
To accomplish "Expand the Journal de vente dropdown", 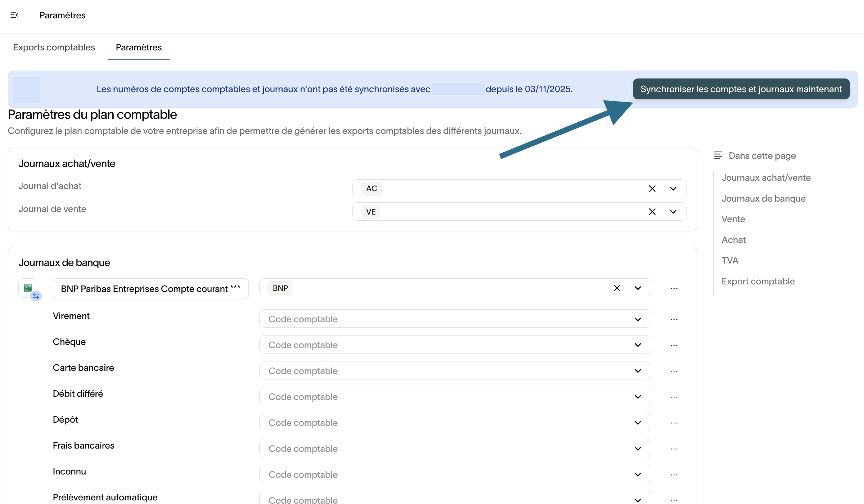I will (673, 212).
